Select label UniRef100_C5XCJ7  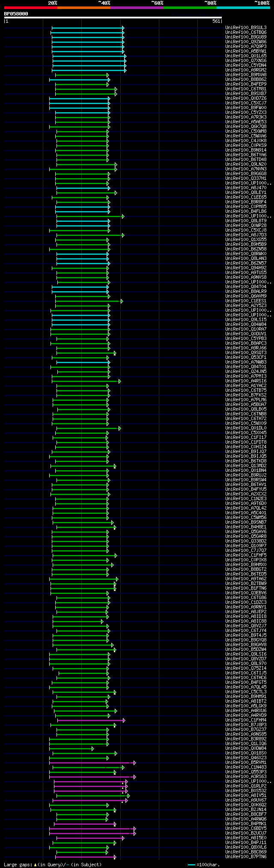pyautogui.click(x=246, y=103)
